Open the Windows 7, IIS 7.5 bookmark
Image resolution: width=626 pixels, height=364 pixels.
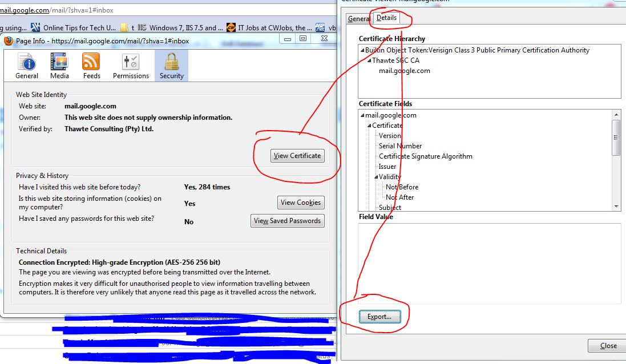180,27
